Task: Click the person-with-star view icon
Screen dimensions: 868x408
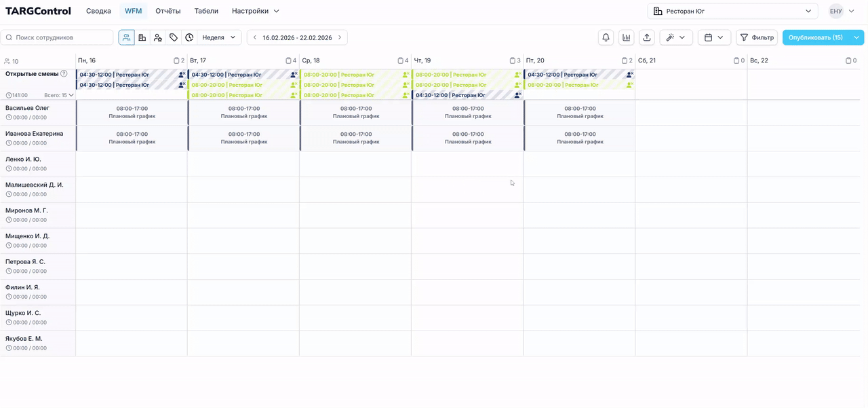Action: (158, 37)
